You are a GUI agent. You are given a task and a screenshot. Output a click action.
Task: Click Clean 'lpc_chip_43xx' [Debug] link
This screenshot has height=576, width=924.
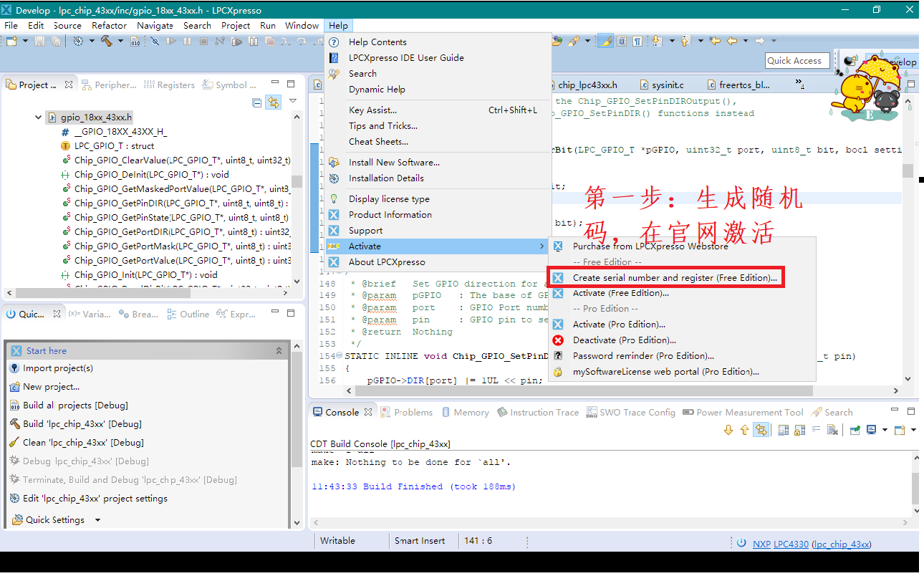77,443
